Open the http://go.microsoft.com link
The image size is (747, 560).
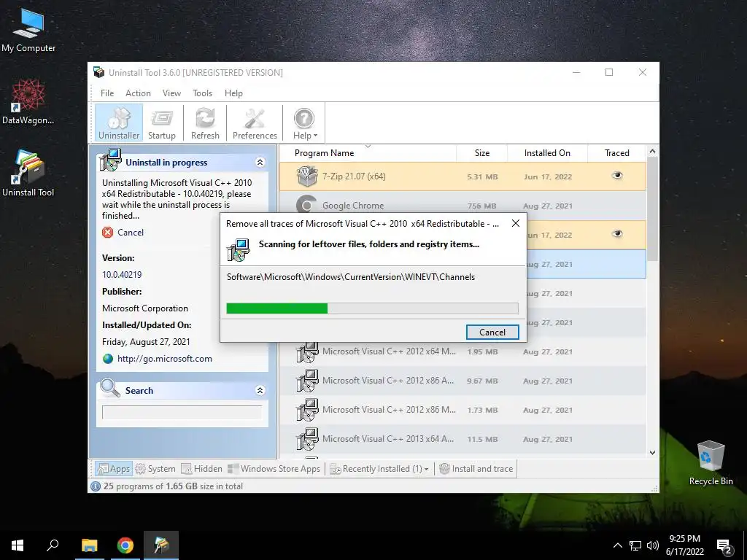[x=164, y=359]
